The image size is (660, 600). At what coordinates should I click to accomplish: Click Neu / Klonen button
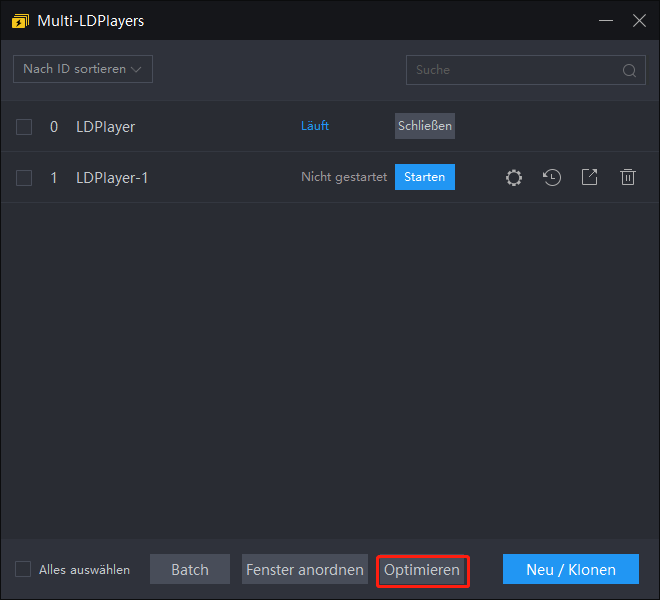[571, 569]
